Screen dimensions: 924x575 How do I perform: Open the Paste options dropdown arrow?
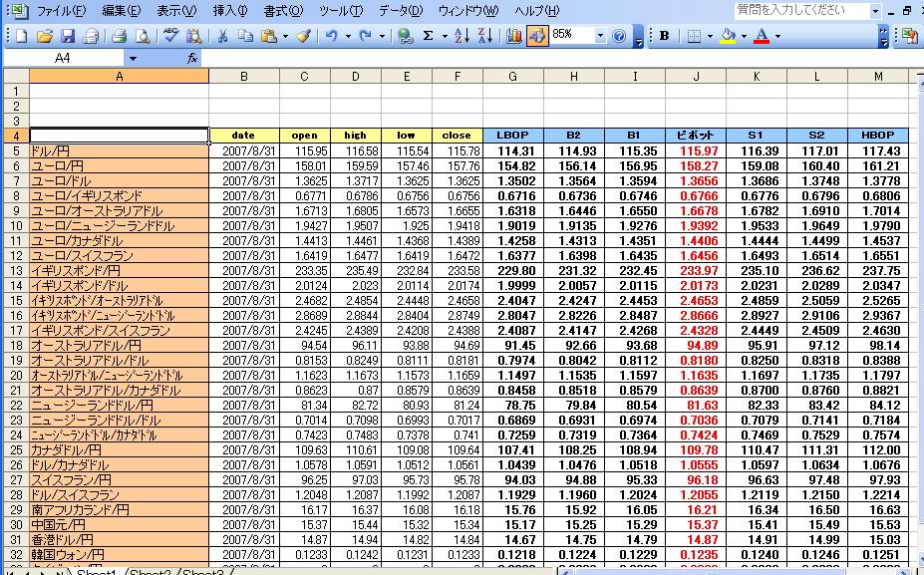pos(285,37)
